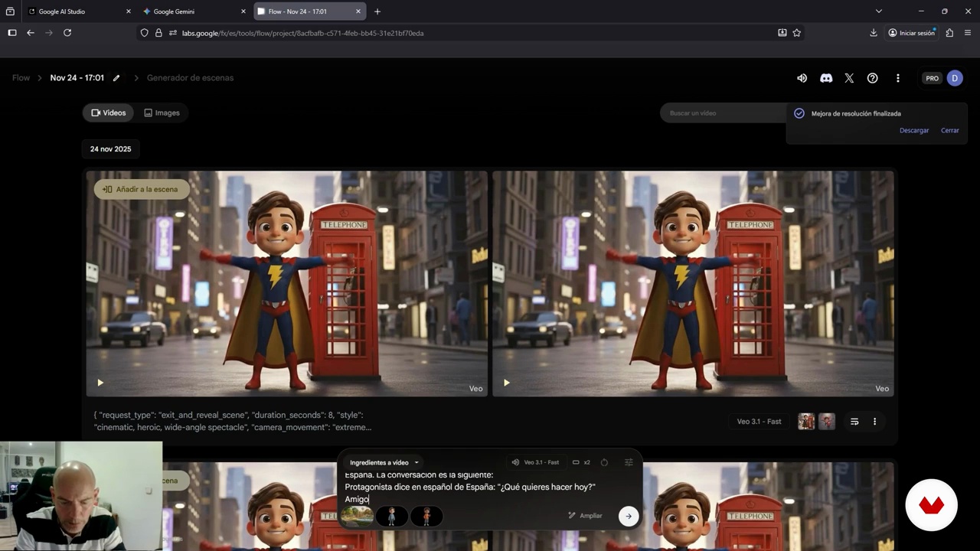Open the Discord link icon
This screenshot has width=980, height=551.
[x=826, y=78]
